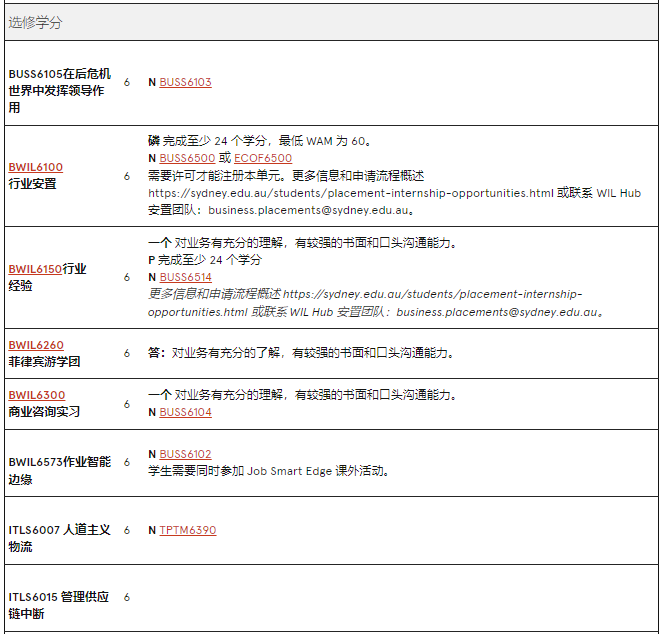Screen dimensions: 662x634
Task: Click credit value 6 in BUSS6105 row
Action: (x=127, y=82)
